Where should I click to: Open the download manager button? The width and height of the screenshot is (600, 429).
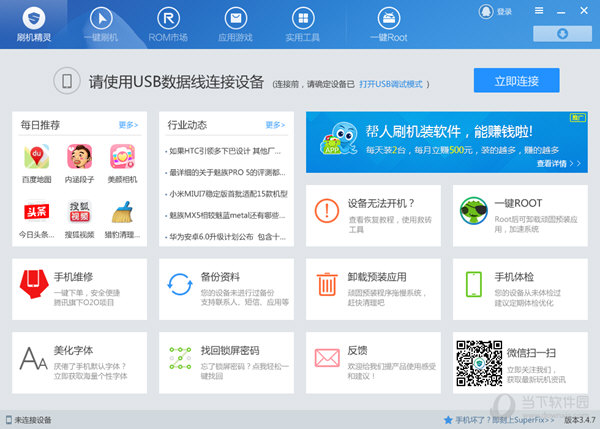pos(561,34)
